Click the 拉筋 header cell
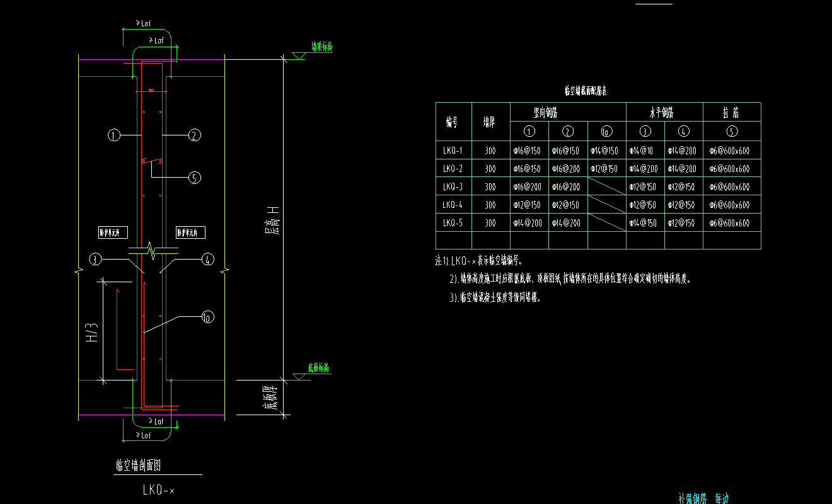This screenshot has width=832, height=504. (x=732, y=113)
